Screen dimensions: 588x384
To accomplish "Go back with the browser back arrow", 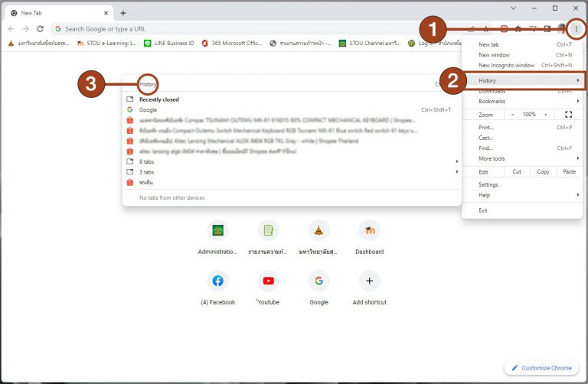I will pyautogui.click(x=11, y=29).
